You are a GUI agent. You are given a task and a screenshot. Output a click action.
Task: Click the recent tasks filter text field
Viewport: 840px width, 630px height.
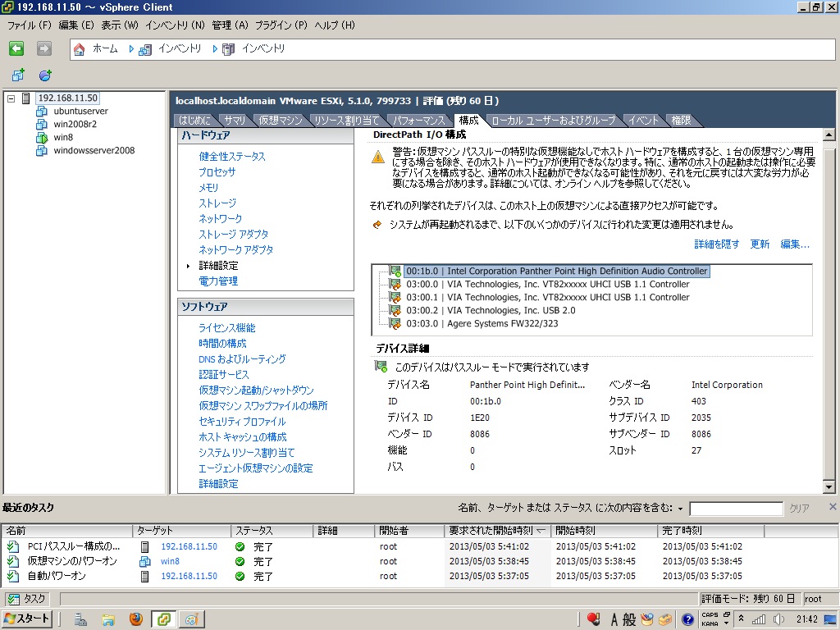point(736,509)
